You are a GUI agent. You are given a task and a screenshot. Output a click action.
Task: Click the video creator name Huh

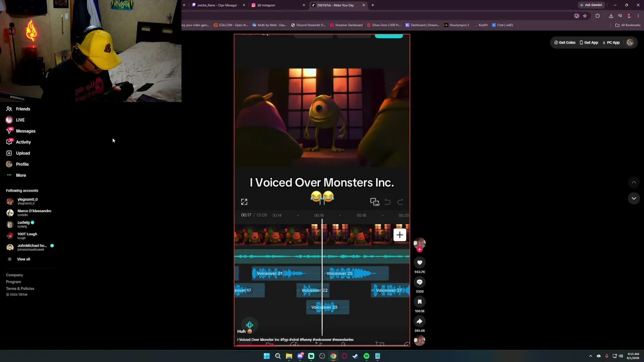242,331
